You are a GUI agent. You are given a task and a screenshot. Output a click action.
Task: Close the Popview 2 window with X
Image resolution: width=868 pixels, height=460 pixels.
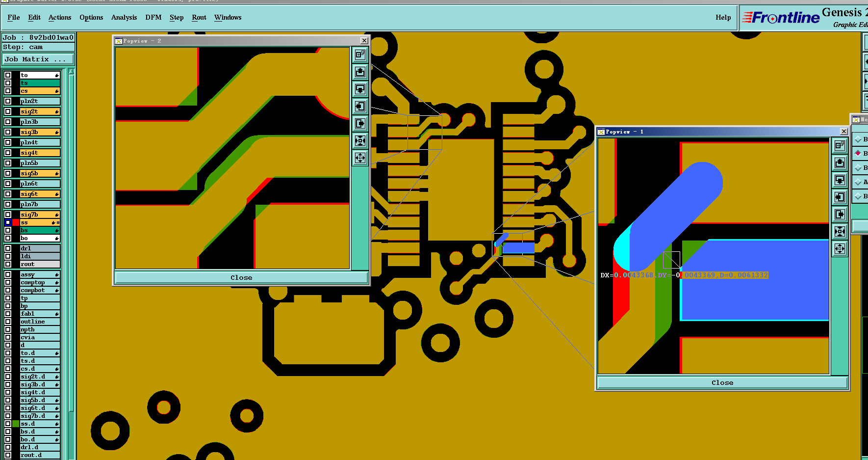coord(364,41)
